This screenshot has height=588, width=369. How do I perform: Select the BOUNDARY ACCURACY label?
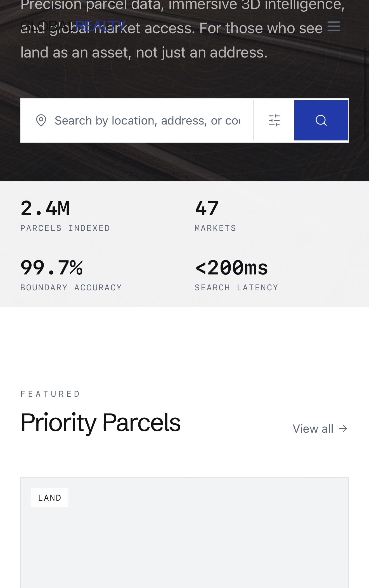71,288
